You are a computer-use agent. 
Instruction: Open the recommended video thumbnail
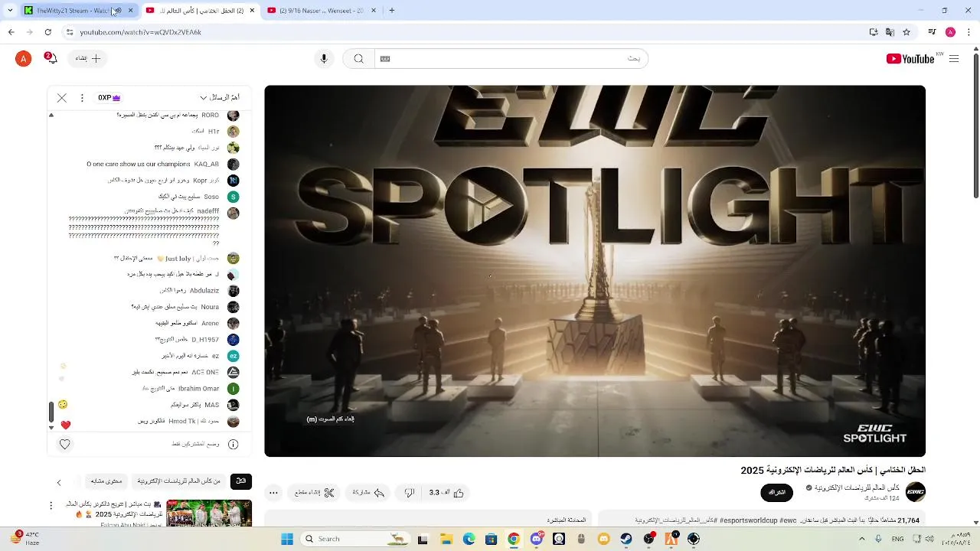[209, 513]
